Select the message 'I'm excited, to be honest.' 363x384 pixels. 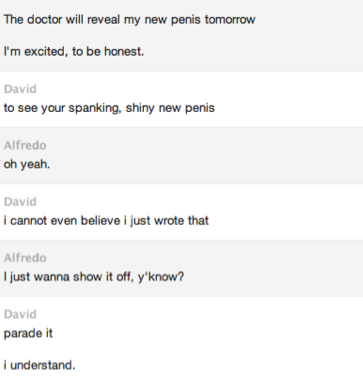tap(74, 52)
